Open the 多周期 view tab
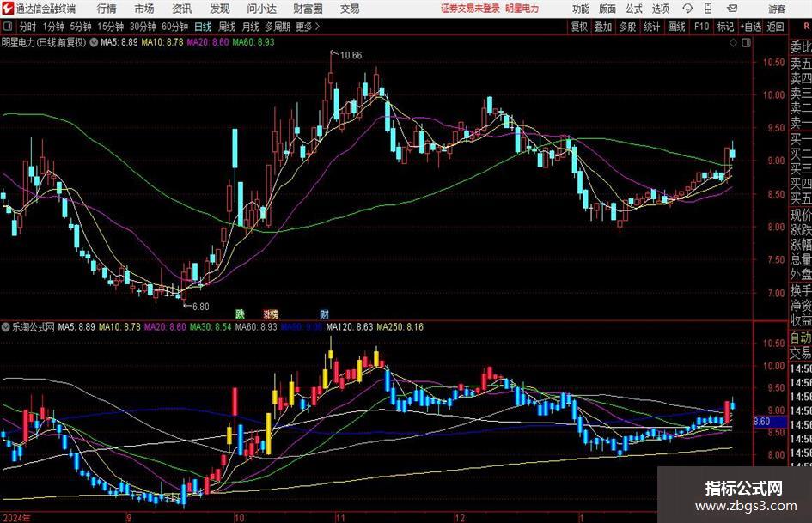The width and height of the screenshot is (812, 523). [278, 27]
